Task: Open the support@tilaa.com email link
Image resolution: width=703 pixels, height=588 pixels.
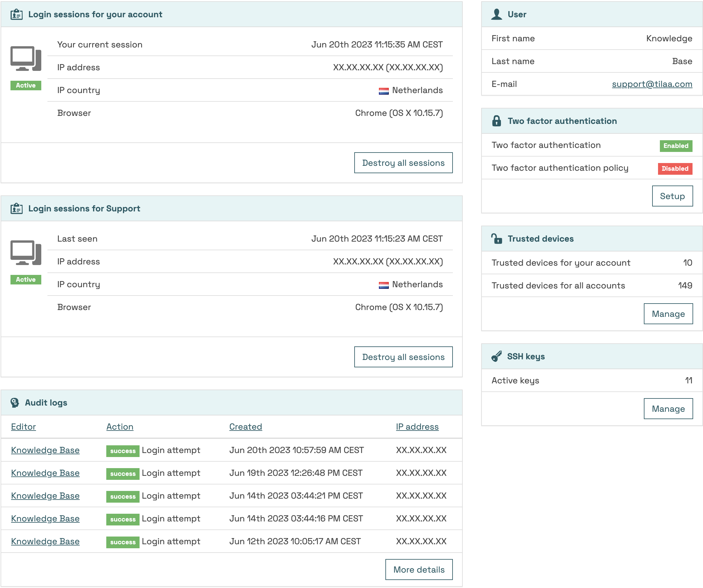Action: coord(652,84)
